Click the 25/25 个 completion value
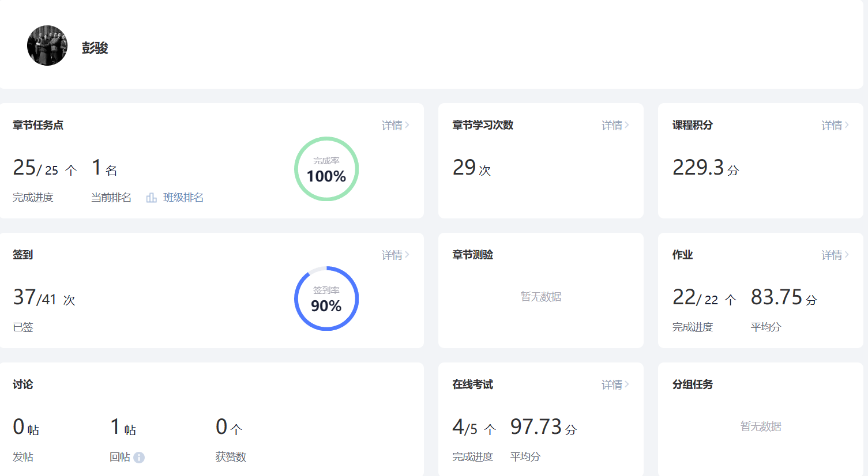The width and height of the screenshot is (868, 476). point(45,168)
